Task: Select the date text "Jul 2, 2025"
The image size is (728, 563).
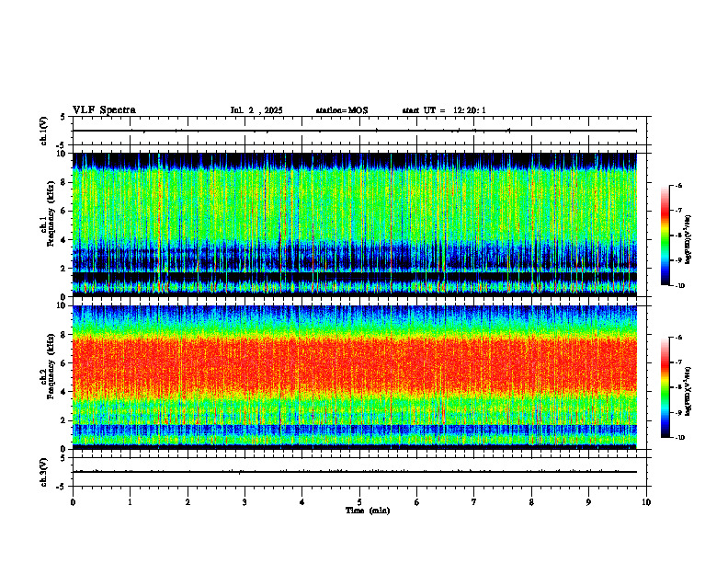Action: (x=256, y=110)
